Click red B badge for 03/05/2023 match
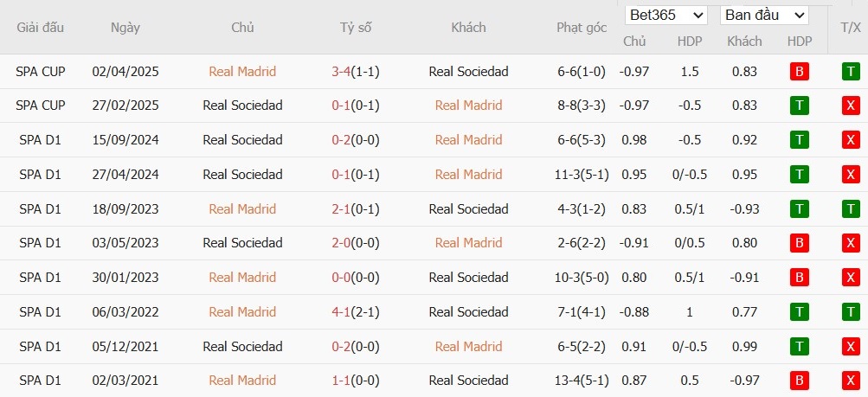Screen dimensions: 868x397 point(800,243)
